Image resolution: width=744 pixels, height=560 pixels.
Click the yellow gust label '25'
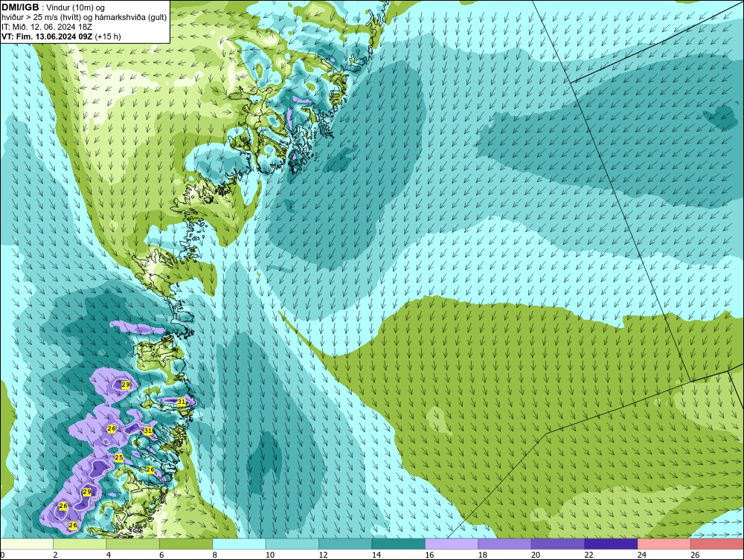click(x=119, y=457)
